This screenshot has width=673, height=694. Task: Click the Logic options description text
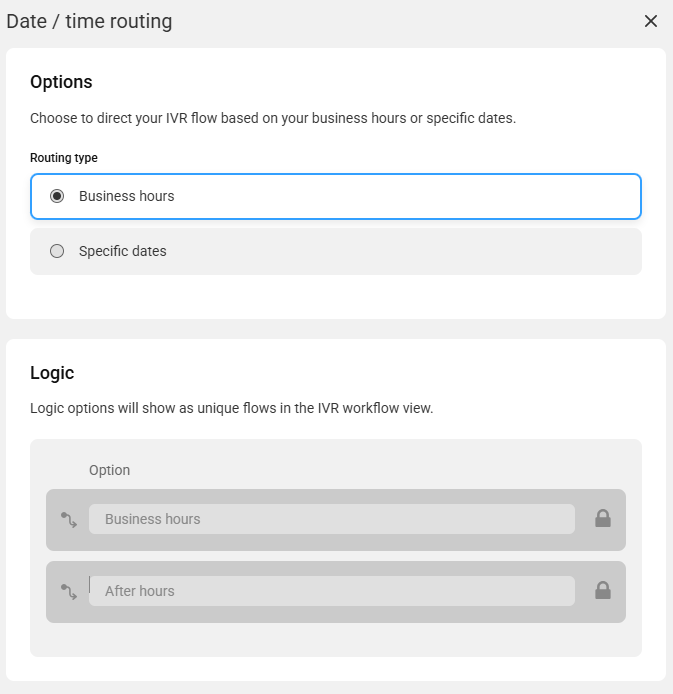[231, 408]
